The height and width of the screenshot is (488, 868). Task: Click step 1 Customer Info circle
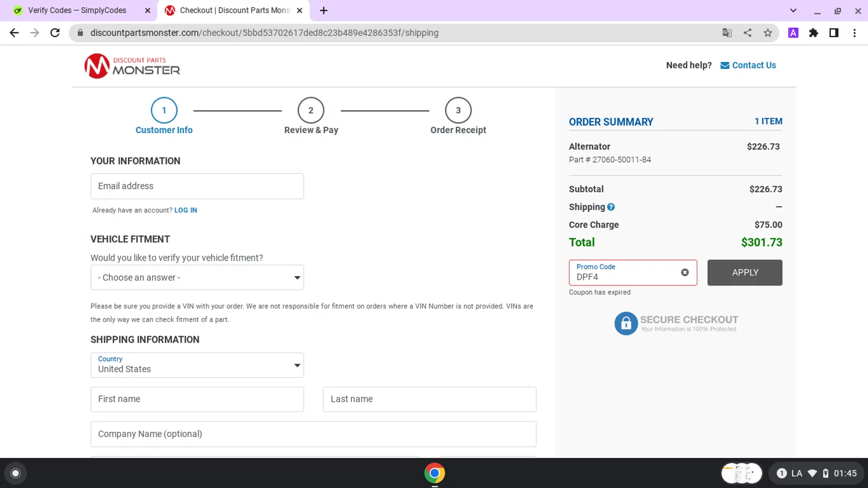164,110
